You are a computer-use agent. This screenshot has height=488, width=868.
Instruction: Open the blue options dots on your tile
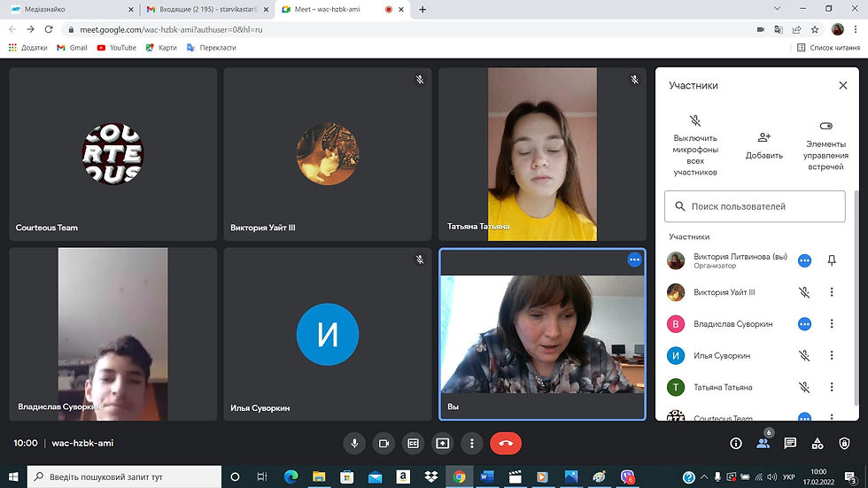tap(634, 259)
